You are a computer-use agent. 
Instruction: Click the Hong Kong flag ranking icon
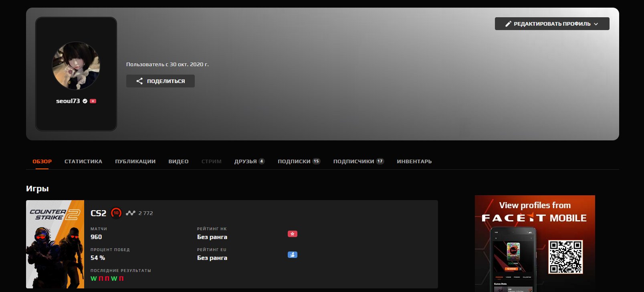coord(293,234)
